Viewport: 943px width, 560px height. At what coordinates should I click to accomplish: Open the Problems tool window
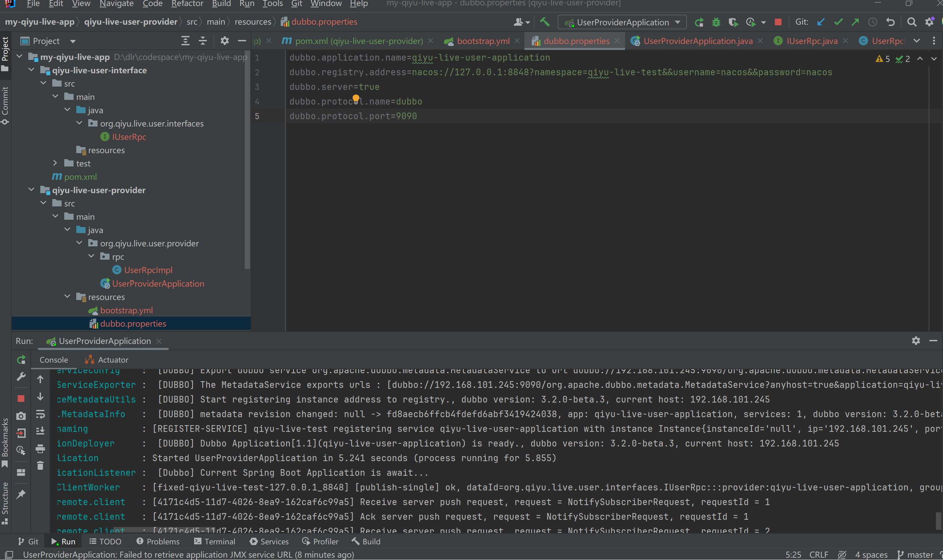(158, 541)
